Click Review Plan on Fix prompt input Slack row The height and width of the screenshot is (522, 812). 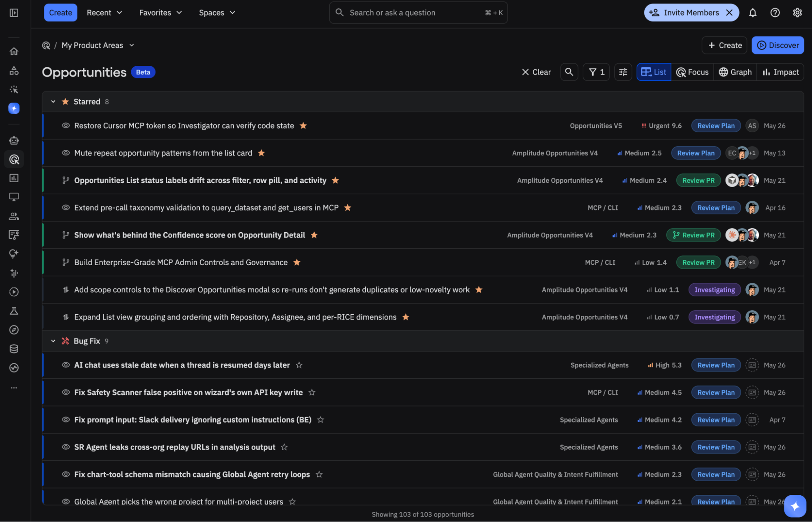pos(716,420)
